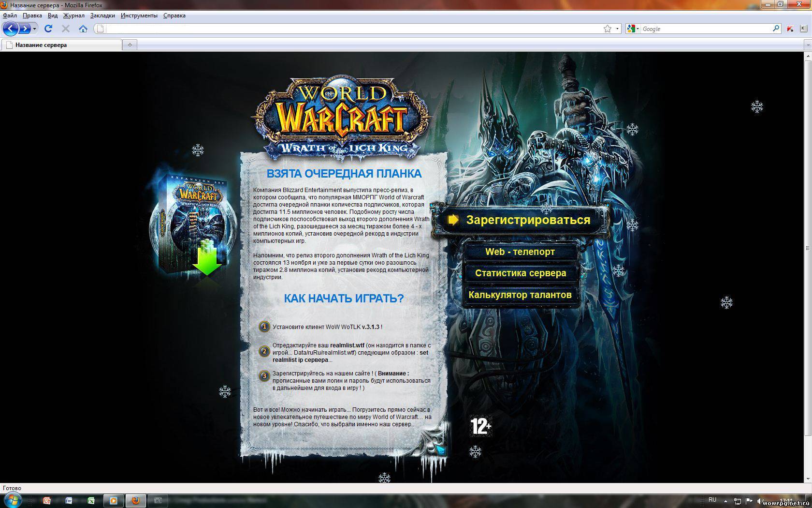Click the КАК НАЧАТЬ ИГРАТЬ? heading
The image size is (812, 508).
(x=344, y=299)
